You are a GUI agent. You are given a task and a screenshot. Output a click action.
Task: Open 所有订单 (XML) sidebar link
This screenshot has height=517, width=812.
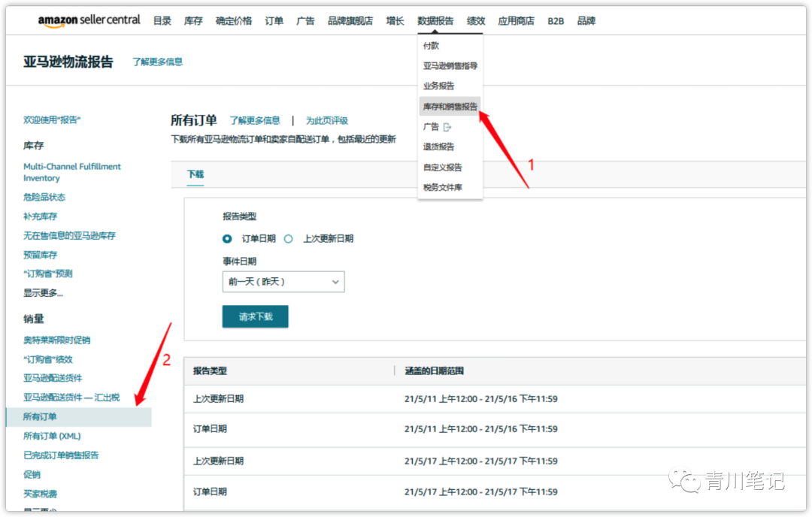52,437
